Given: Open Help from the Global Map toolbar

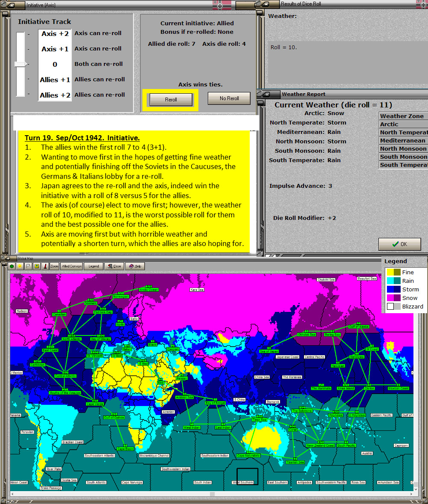Looking at the screenshot, I should [135, 266].
